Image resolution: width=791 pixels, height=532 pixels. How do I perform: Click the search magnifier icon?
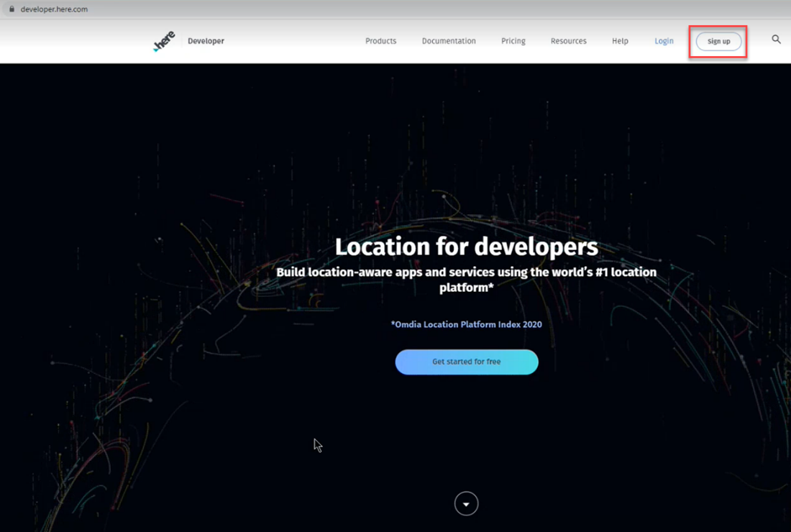pyautogui.click(x=776, y=40)
